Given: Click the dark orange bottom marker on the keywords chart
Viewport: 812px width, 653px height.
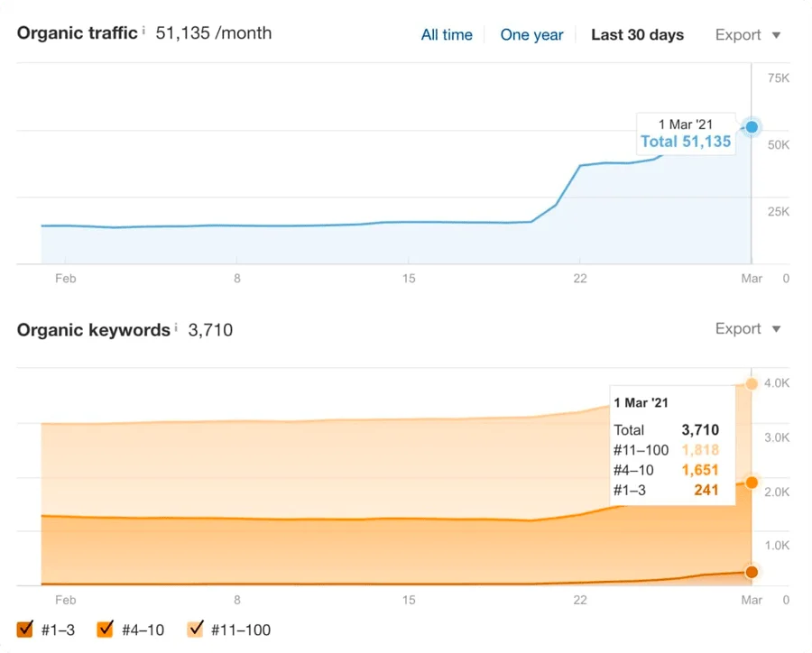Looking at the screenshot, I should [x=752, y=572].
